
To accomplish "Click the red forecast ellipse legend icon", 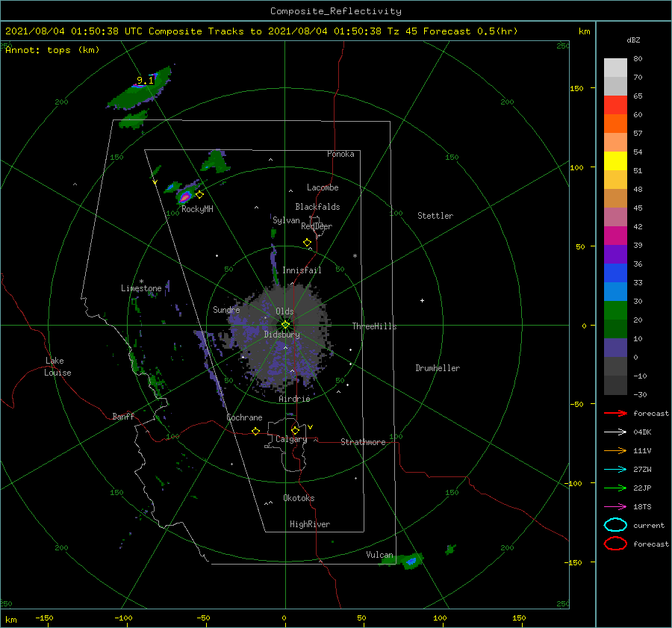I will pyautogui.click(x=615, y=544).
